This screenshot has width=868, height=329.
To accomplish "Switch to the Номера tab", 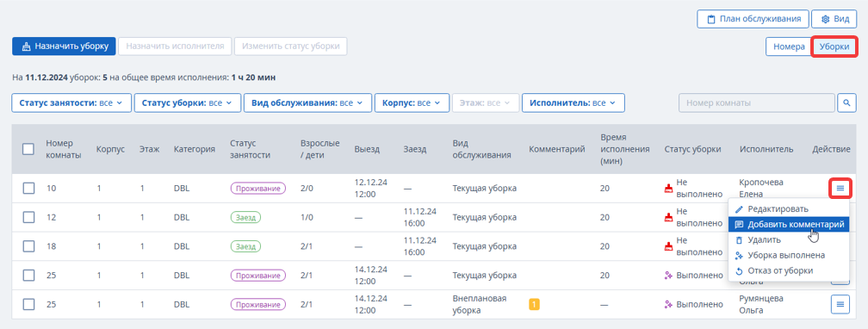I will point(789,47).
